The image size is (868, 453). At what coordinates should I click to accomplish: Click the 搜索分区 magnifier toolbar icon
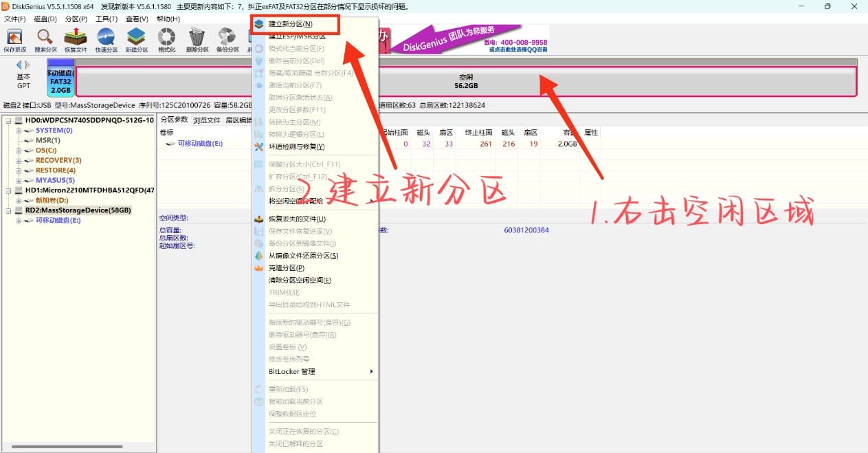pyautogui.click(x=45, y=38)
